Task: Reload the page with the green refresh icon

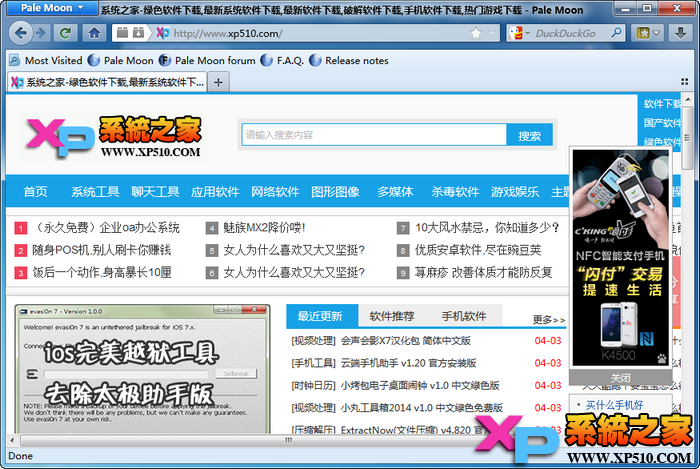Action: 66,33
